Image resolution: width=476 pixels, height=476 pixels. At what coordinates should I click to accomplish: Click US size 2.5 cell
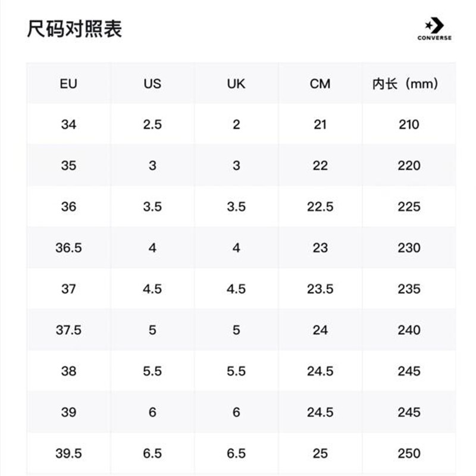(152, 124)
